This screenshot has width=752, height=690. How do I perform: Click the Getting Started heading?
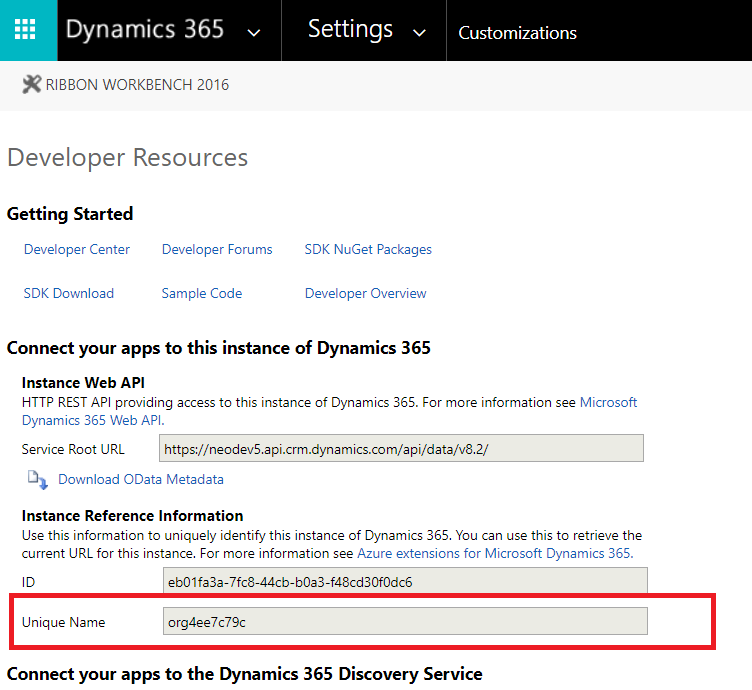pos(70,214)
